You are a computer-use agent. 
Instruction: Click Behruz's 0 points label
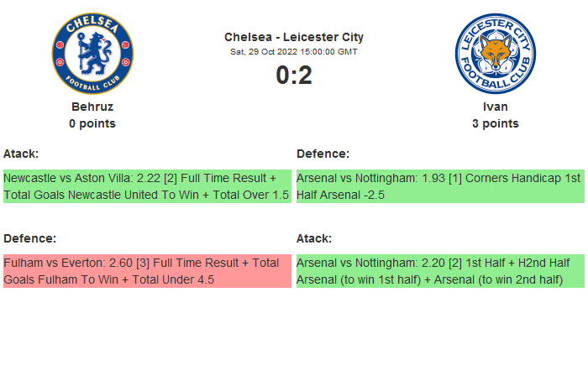(x=92, y=123)
